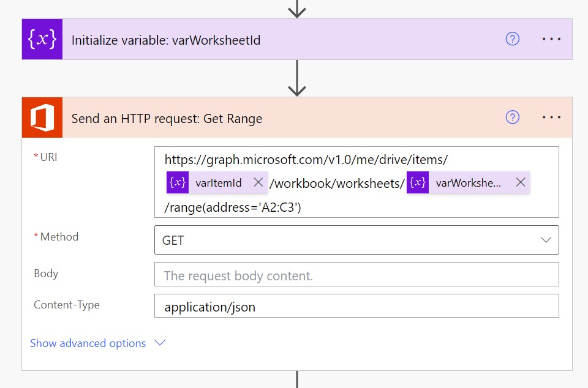The height and width of the screenshot is (388, 588).
Task: Click the Content-Type field with application/json
Action: (356, 307)
